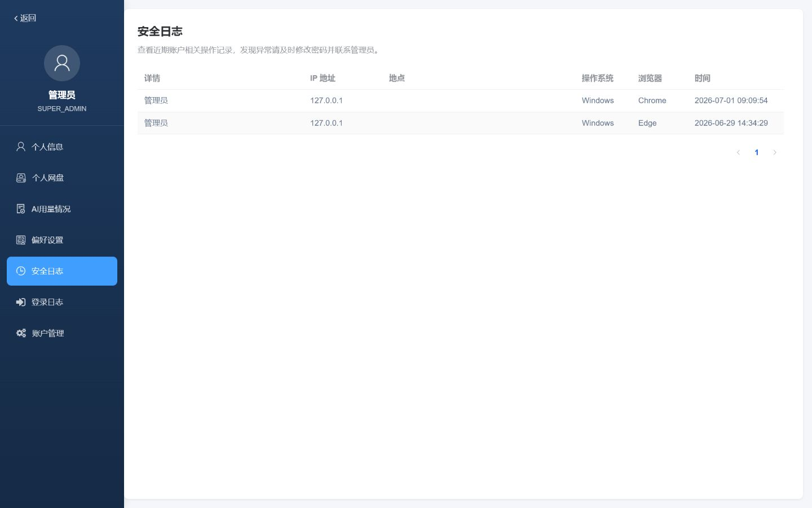Click the person icon beside 个人信息
Screen dimensions: 812x508
click(21, 147)
